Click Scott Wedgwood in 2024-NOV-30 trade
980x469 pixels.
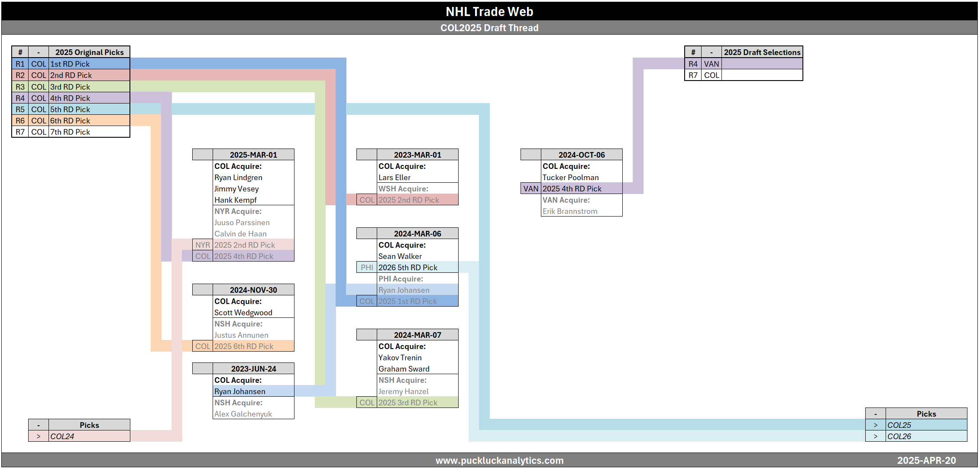243,312
